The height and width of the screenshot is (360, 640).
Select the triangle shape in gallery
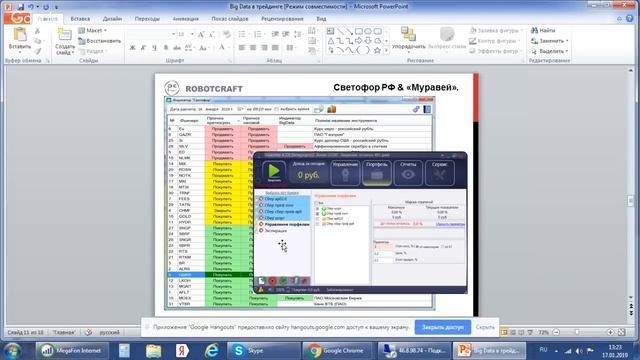(331, 41)
